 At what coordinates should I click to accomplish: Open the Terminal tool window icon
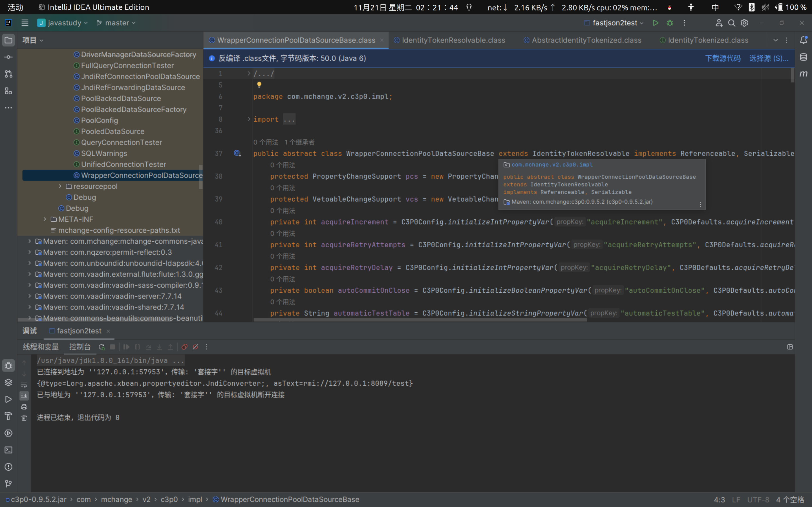coord(8,450)
